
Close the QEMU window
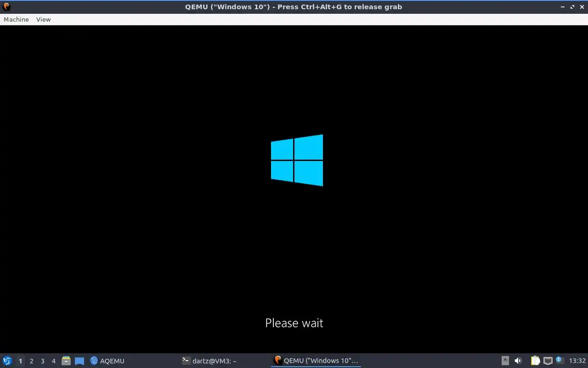coord(582,7)
